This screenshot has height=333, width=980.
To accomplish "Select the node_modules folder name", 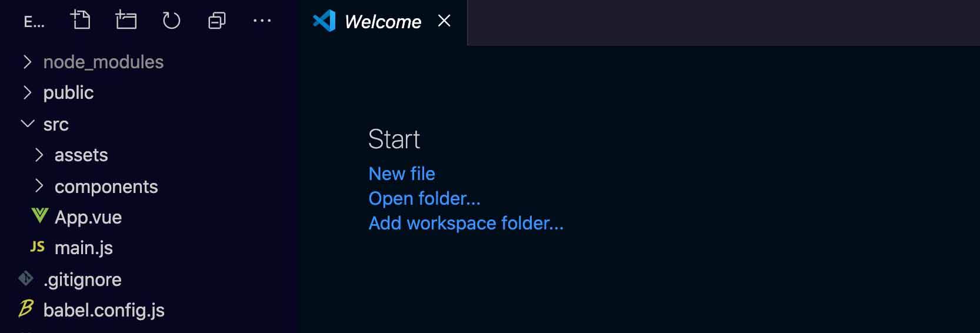I will coord(104,62).
